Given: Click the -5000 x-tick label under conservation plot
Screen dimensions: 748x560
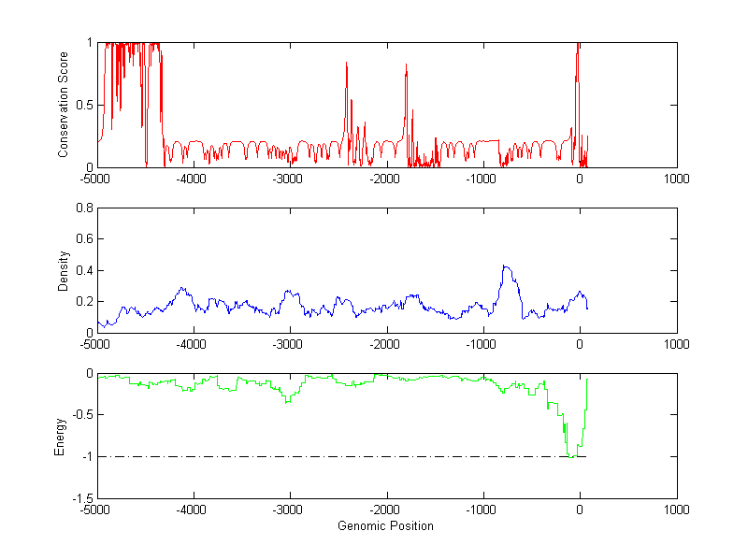Looking at the screenshot, I should pyautogui.click(x=96, y=179).
